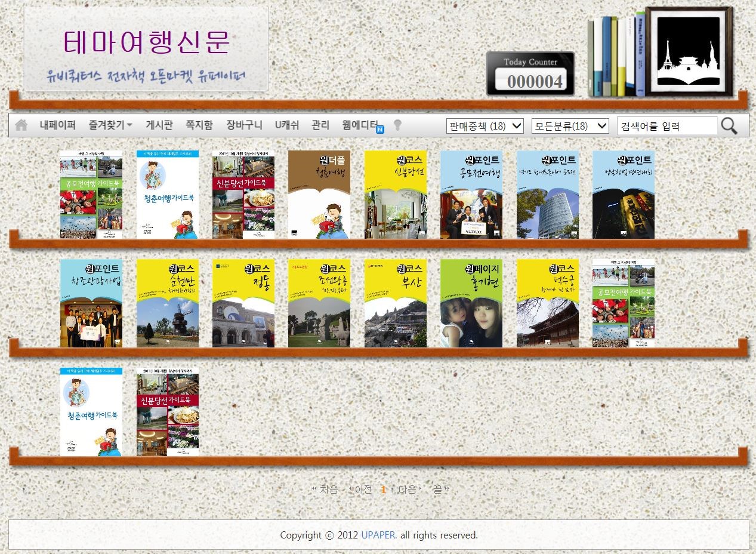This screenshot has height=554, width=756.
Task: Click the 테마여행신문 title banner
Action: click(x=146, y=49)
